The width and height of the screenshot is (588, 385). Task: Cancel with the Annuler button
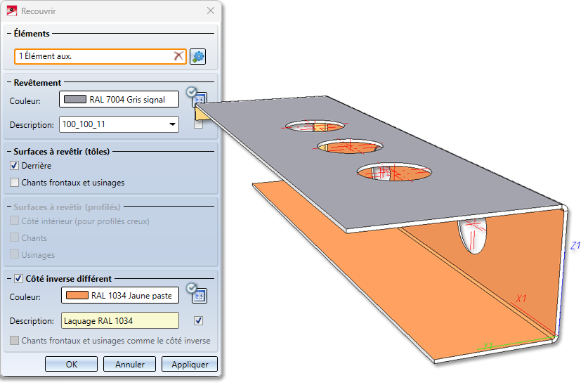click(x=129, y=364)
